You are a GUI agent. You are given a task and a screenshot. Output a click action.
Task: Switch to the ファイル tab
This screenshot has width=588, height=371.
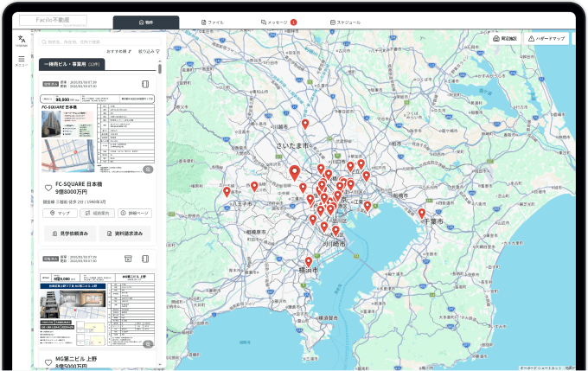pyautogui.click(x=212, y=22)
